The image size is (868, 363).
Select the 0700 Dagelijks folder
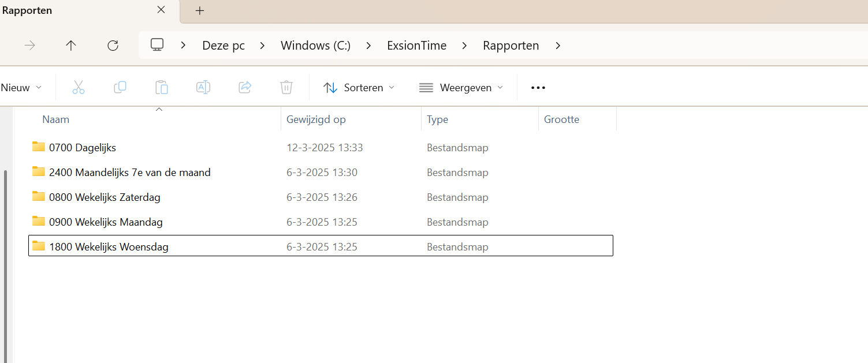[83, 148]
